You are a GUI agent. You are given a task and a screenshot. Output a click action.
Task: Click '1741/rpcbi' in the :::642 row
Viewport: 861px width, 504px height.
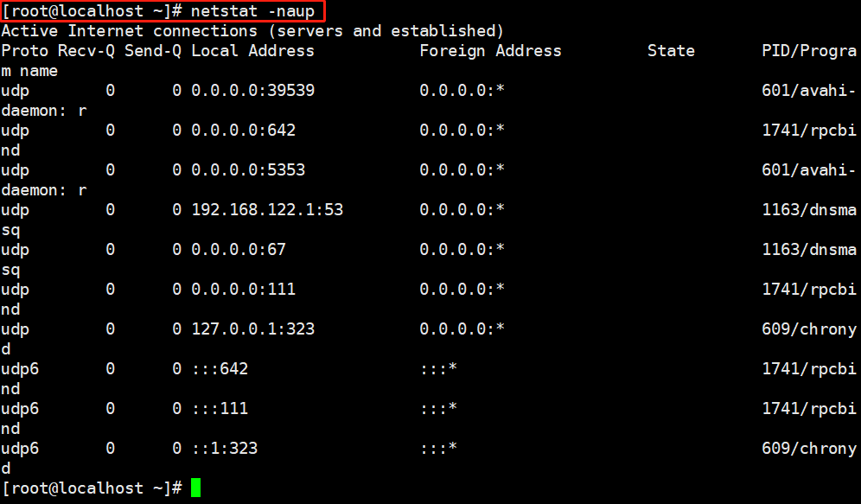809,368
